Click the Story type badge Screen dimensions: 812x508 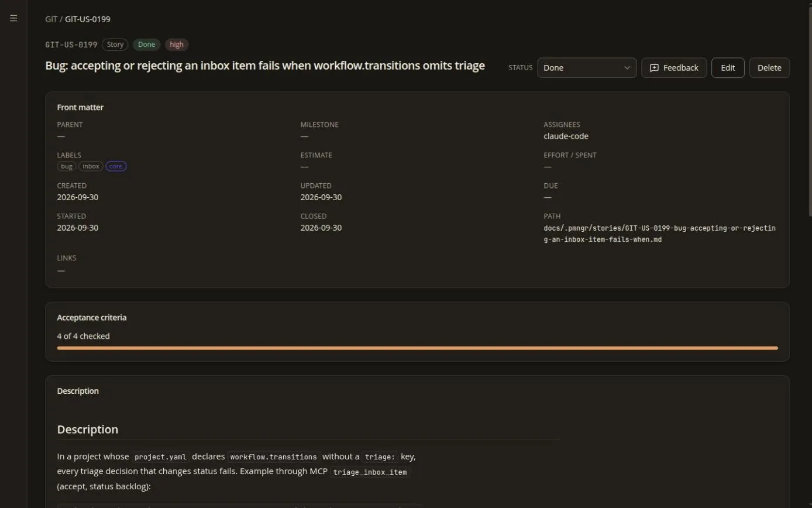(115, 44)
